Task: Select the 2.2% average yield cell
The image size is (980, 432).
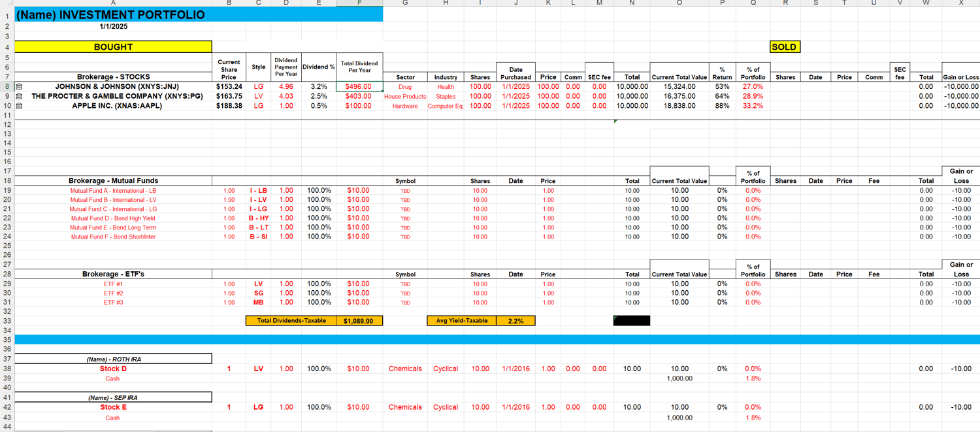Action: click(x=515, y=321)
